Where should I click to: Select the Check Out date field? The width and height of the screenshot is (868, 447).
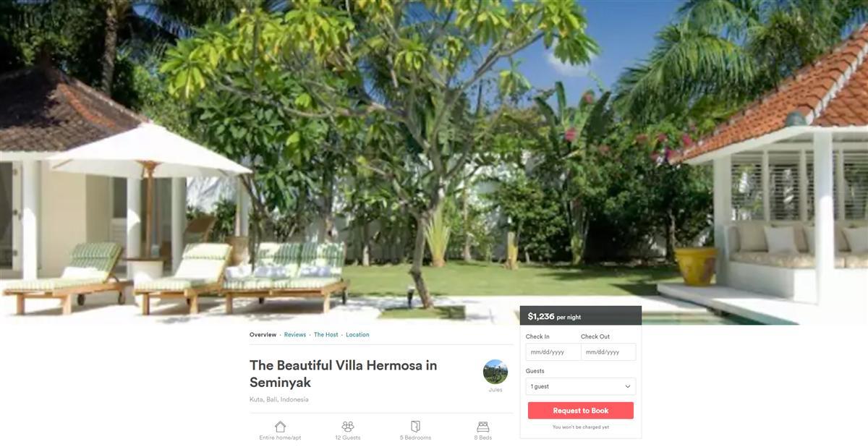pos(608,352)
